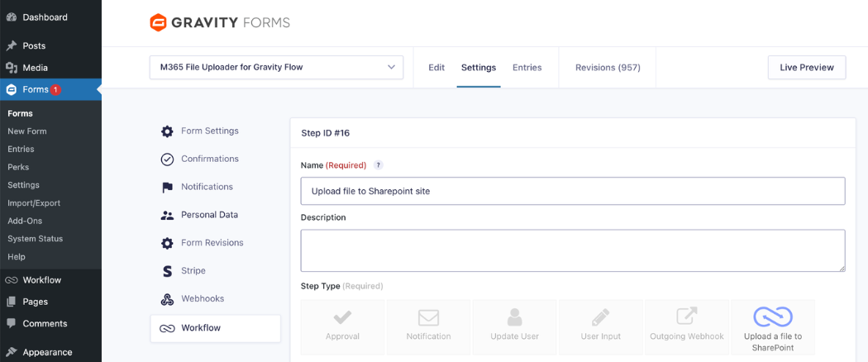The height and width of the screenshot is (362, 868).
Task: Open Entries in Forms submenu
Action: click(21, 149)
